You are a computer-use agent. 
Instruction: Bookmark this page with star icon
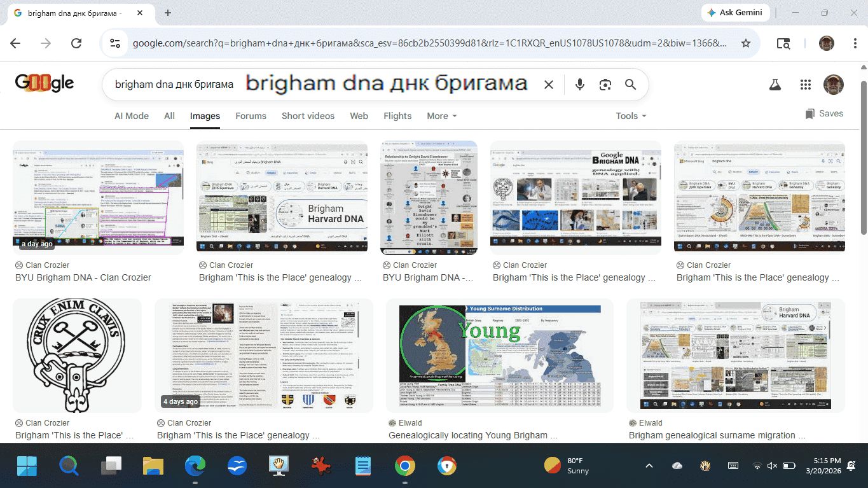(x=746, y=43)
